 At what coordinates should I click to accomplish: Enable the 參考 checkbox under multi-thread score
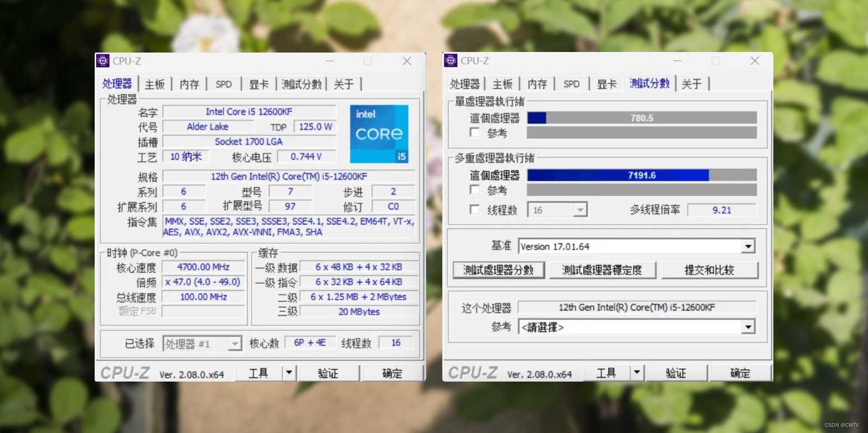pos(474,190)
